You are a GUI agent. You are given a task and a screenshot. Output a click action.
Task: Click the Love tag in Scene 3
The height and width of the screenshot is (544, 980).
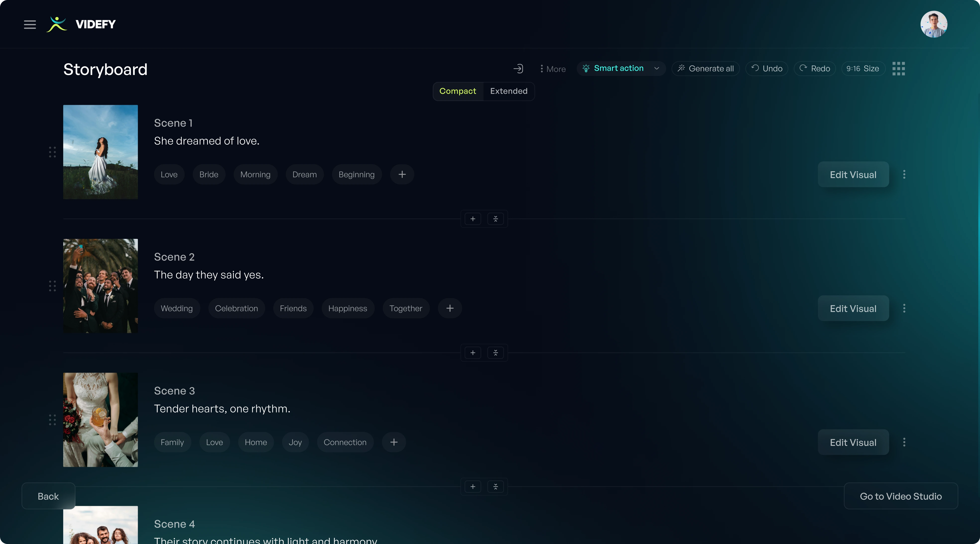pyautogui.click(x=215, y=442)
